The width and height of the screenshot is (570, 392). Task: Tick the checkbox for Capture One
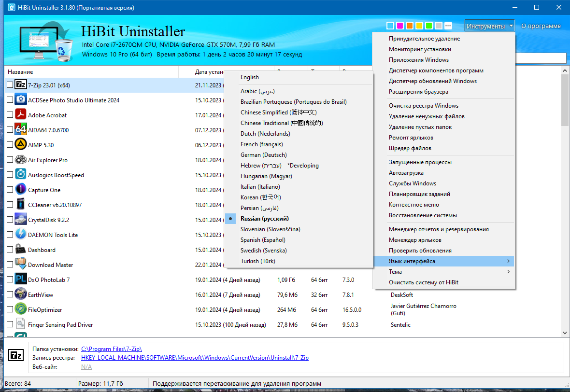pyautogui.click(x=10, y=190)
